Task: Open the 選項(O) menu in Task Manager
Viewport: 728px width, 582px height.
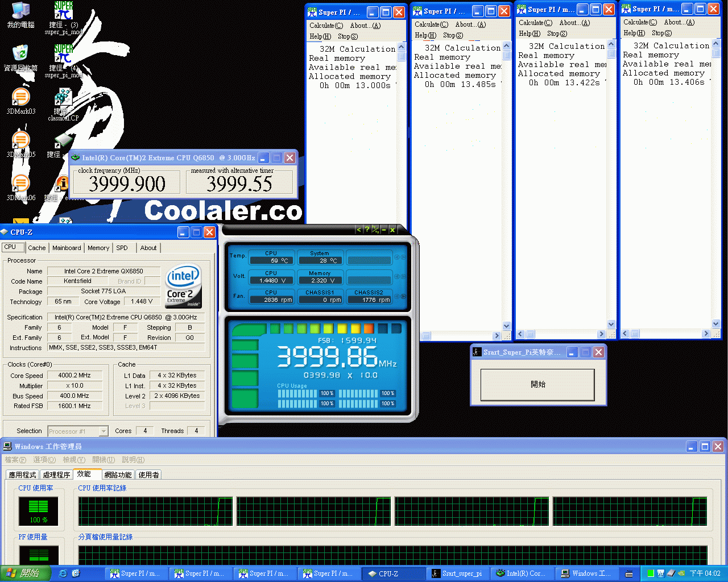Action: coord(44,460)
